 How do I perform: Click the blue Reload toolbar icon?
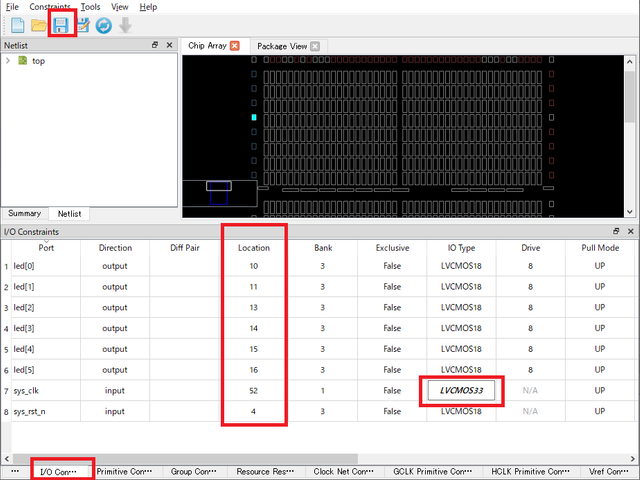click(x=103, y=26)
